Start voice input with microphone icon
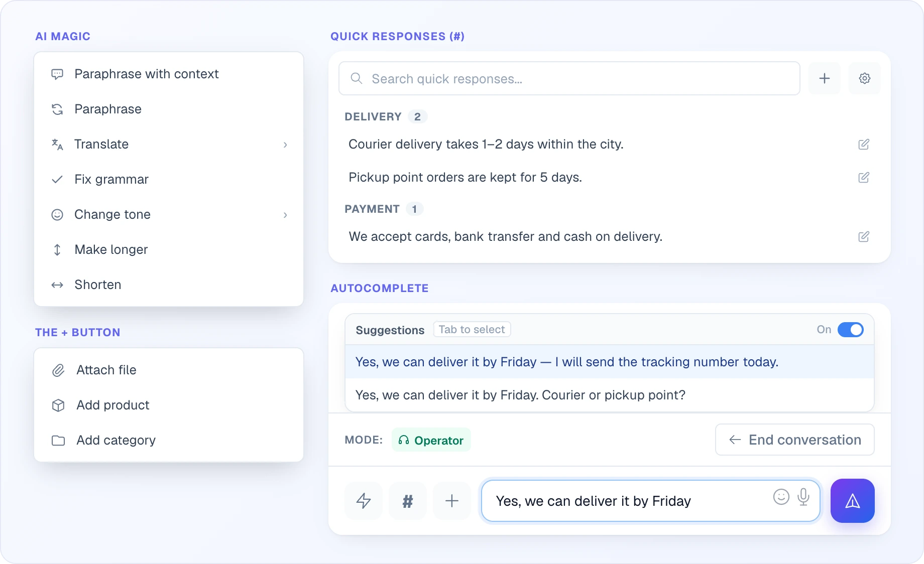924x564 pixels. tap(803, 497)
